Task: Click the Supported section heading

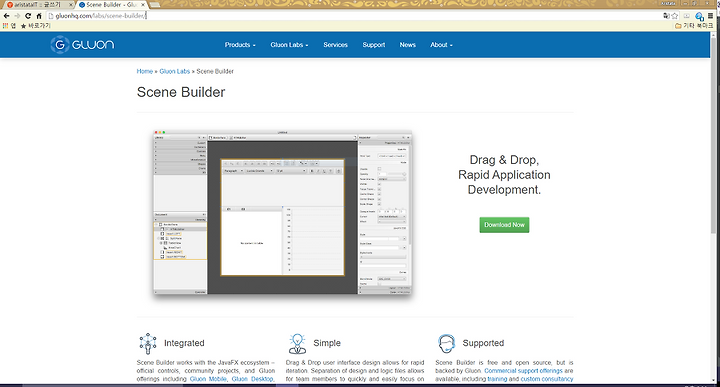Action: [x=483, y=343]
